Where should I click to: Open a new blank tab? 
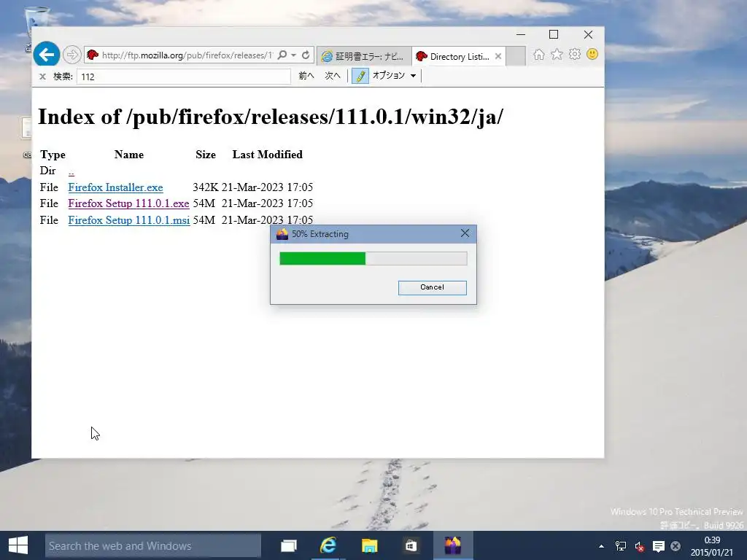(x=516, y=56)
